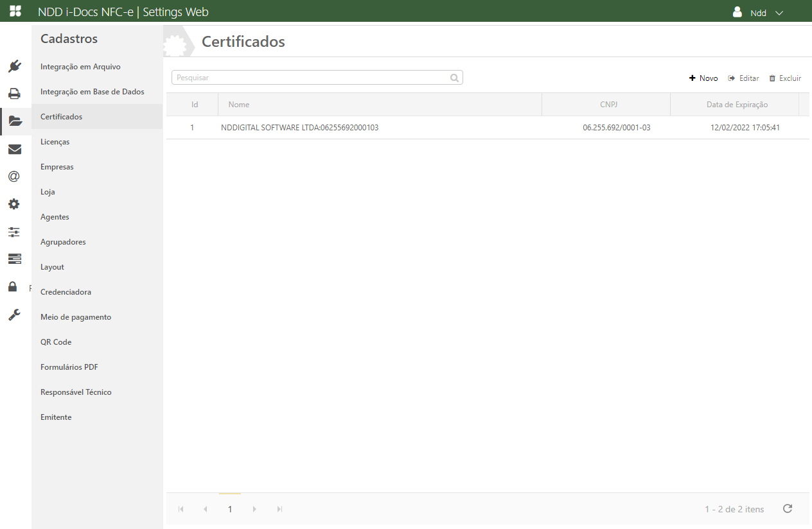Viewport: 812px width, 529px height.
Task: Click the Pesquisar search field
Action: (312, 78)
